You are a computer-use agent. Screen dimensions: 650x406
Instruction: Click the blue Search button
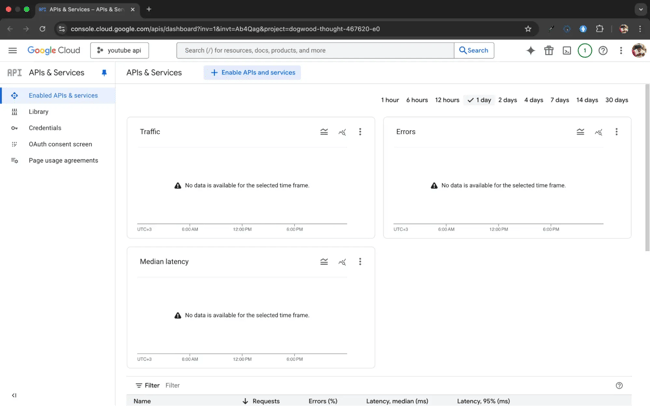tap(474, 50)
